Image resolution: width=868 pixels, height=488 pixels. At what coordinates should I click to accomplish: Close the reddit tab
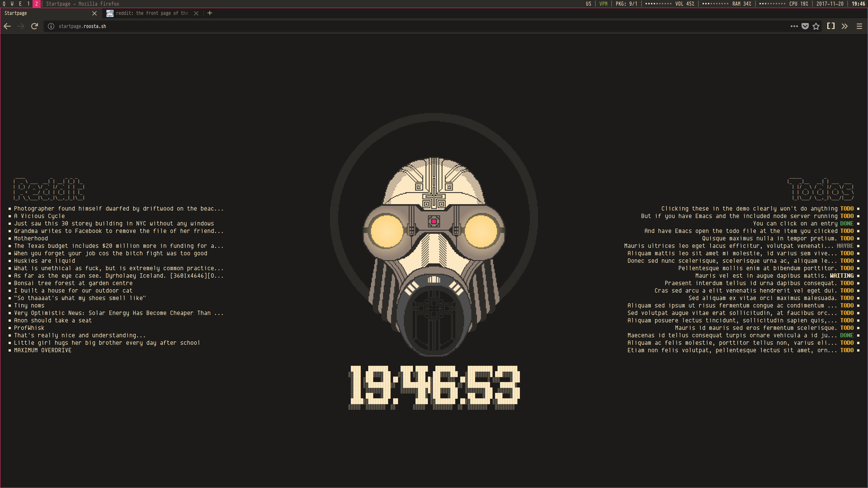coord(196,13)
